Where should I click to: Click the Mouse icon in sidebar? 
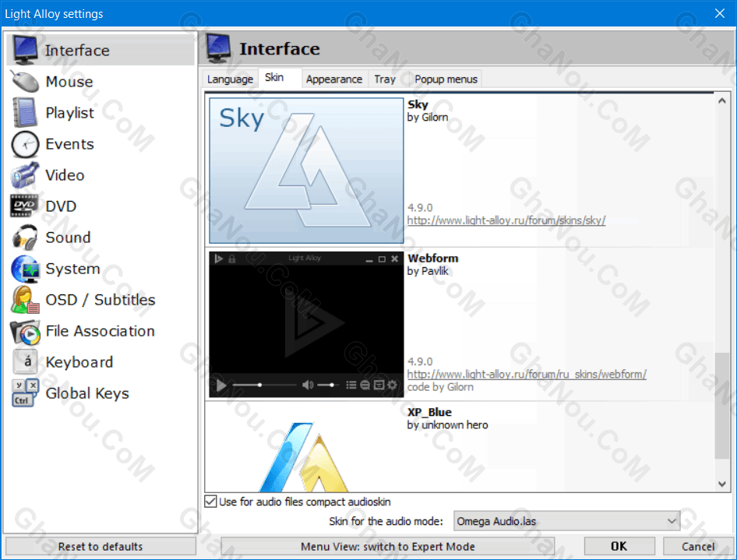point(26,82)
